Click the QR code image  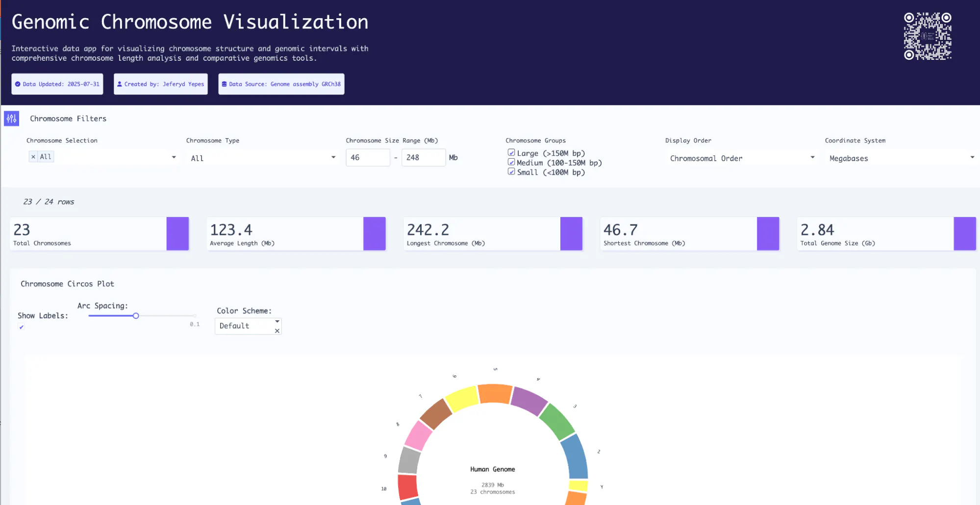coord(928,36)
